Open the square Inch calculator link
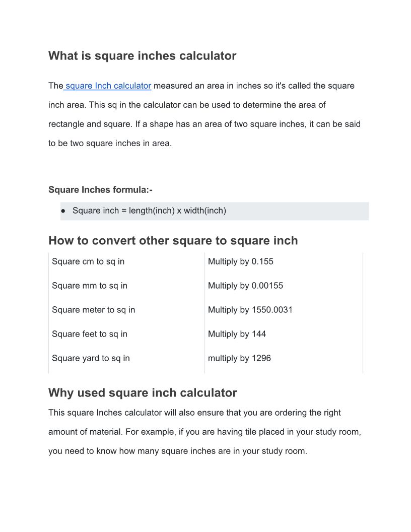Image resolution: width=411 pixels, height=532 pixels. pos(108,86)
